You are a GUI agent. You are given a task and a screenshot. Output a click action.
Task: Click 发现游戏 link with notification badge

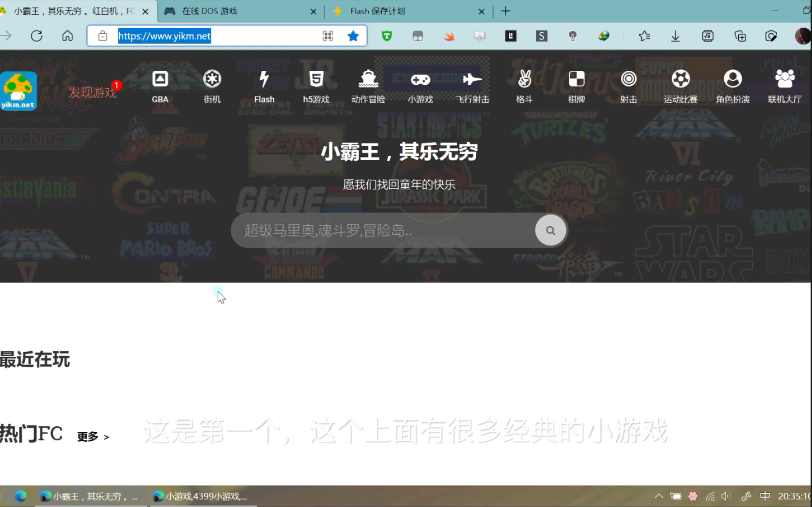tap(93, 92)
